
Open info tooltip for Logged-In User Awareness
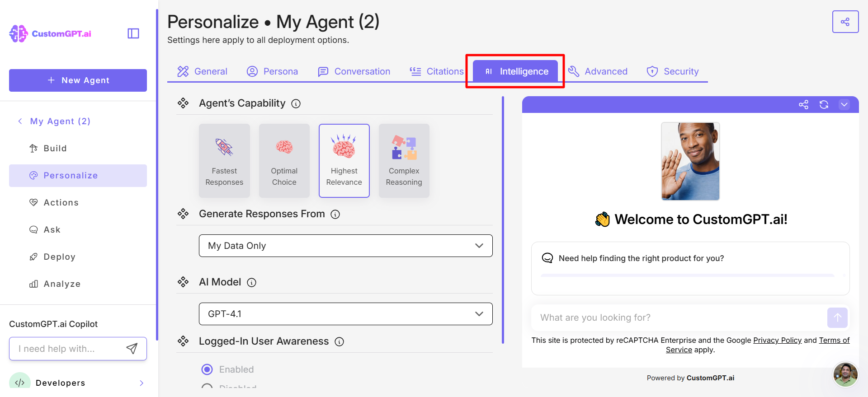tap(340, 342)
